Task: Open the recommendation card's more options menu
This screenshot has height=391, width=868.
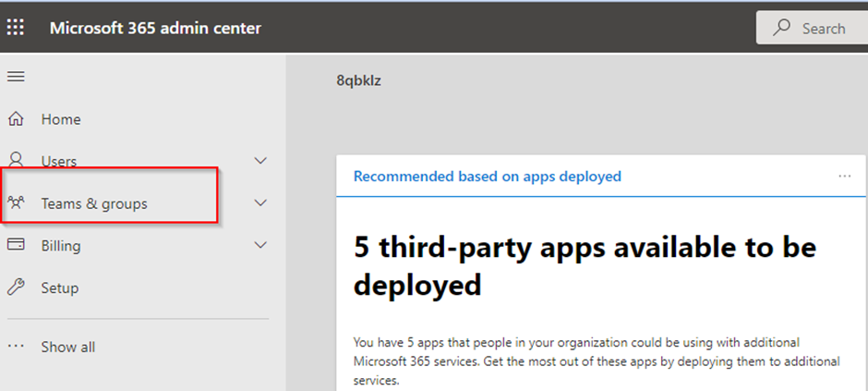Action: click(x=844, y=176)
